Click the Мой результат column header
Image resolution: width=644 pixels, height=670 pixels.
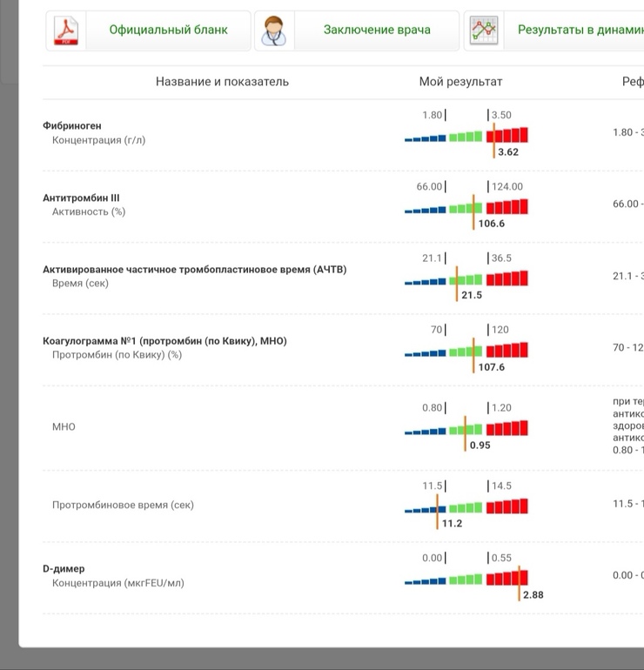[x=460, y=82]
